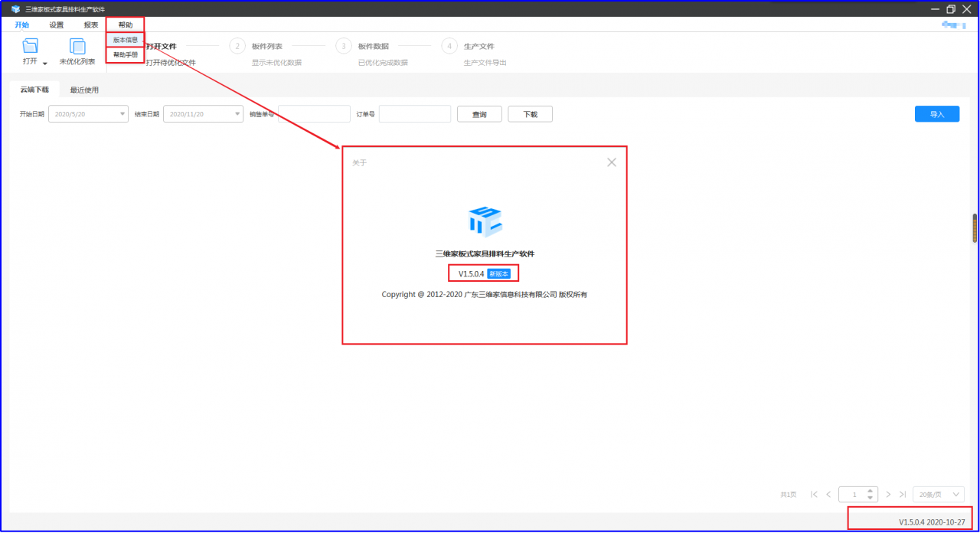The width and height of the screenshot is (980, 533).
Task: Choose 版本信息 from the 帮助 menu
Action: [126, 40]
